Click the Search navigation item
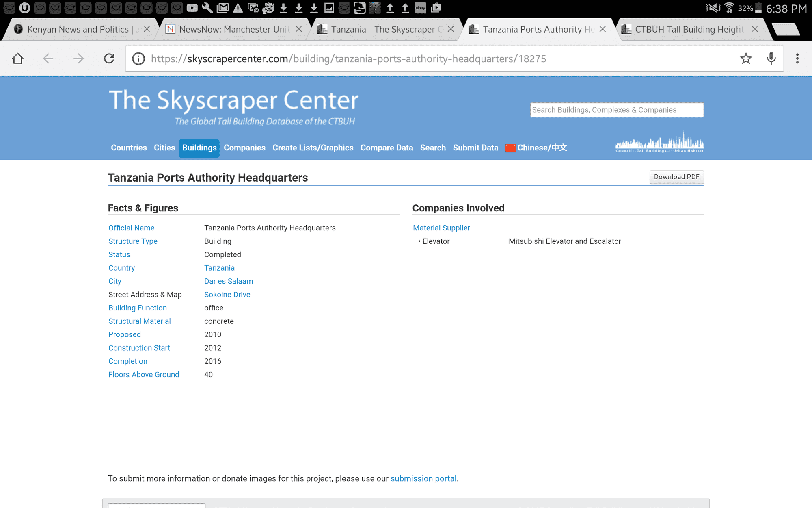 433,148
